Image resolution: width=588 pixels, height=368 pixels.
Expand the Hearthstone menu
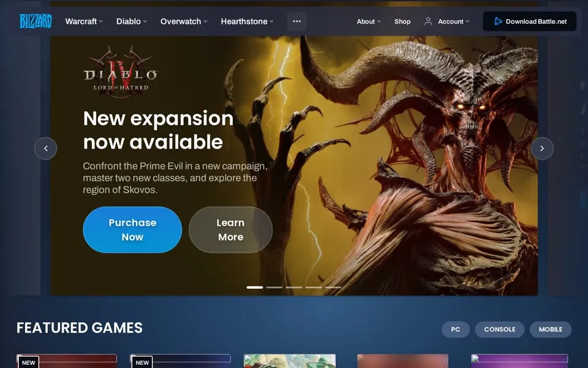point(247,21)
